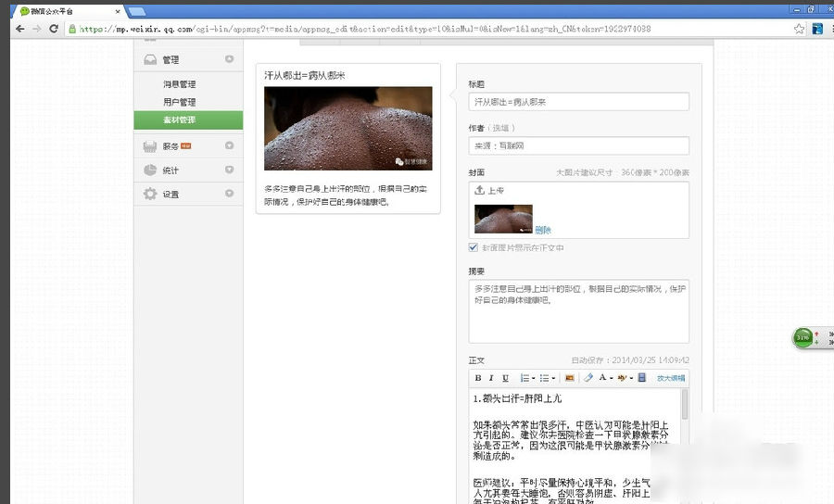Open the 服务 sidebar section
The width and height of the screenshot is (834, 504).
[x=188, y=145]
